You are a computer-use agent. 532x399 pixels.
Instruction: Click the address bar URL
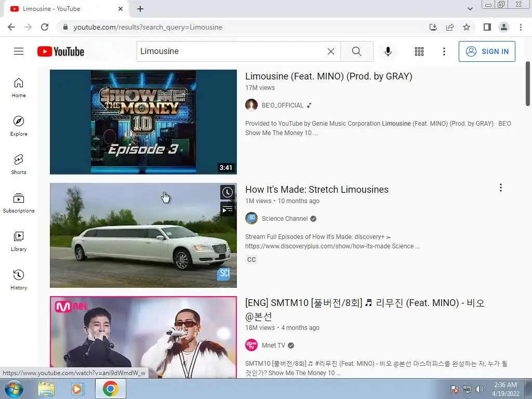point(148,27)
